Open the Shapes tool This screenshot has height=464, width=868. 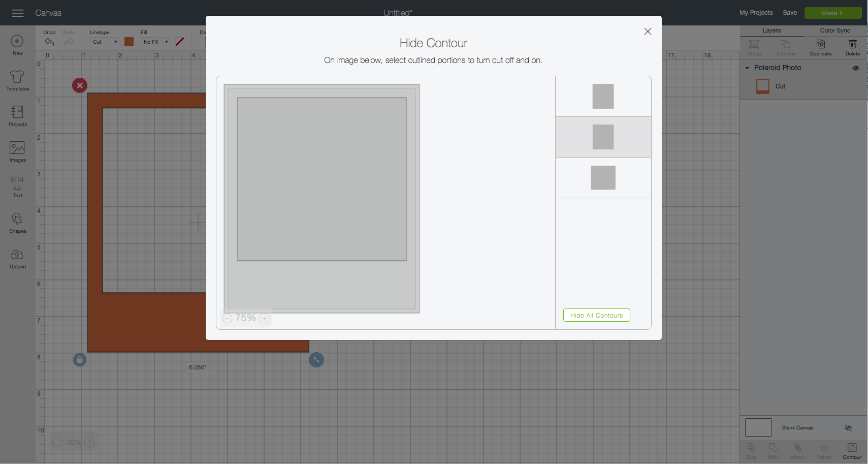tap(17, 223)
